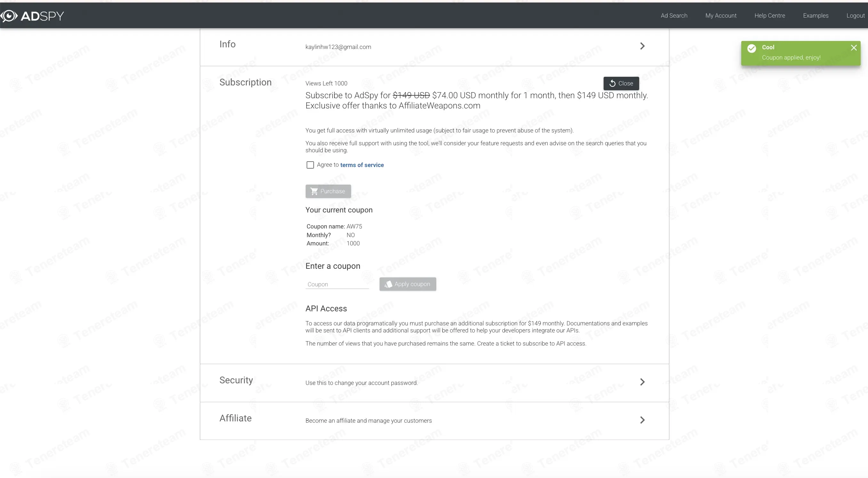Screen dimensions: 868x478
Task: Open Ad Search from navigation
Action: (x=674, y=15)
